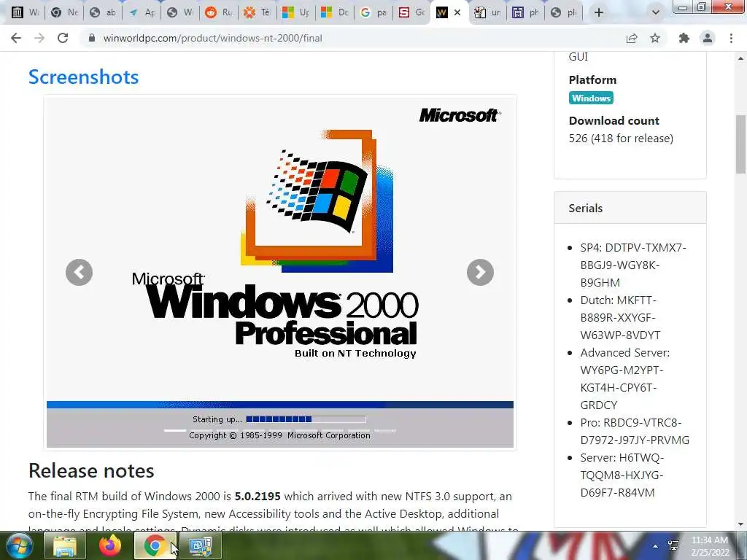Switch to the Microsoft tab labeled 'Up'

296,12
